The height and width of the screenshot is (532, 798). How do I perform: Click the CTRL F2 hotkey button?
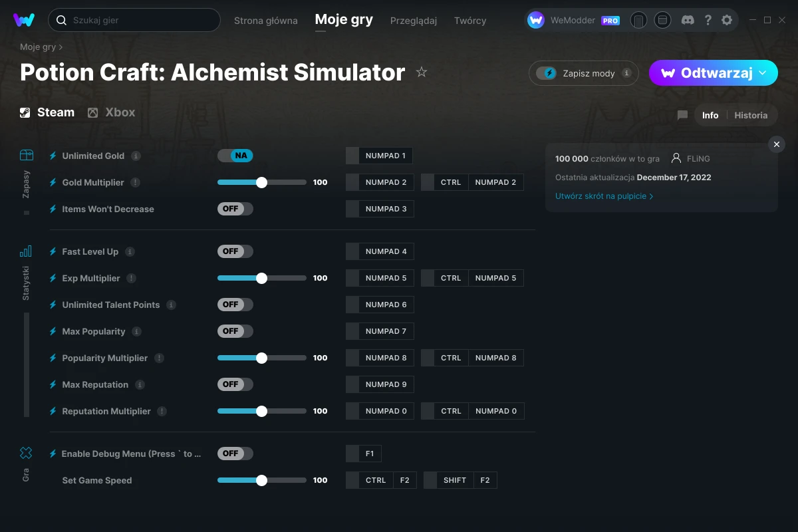tap(381, 480)
